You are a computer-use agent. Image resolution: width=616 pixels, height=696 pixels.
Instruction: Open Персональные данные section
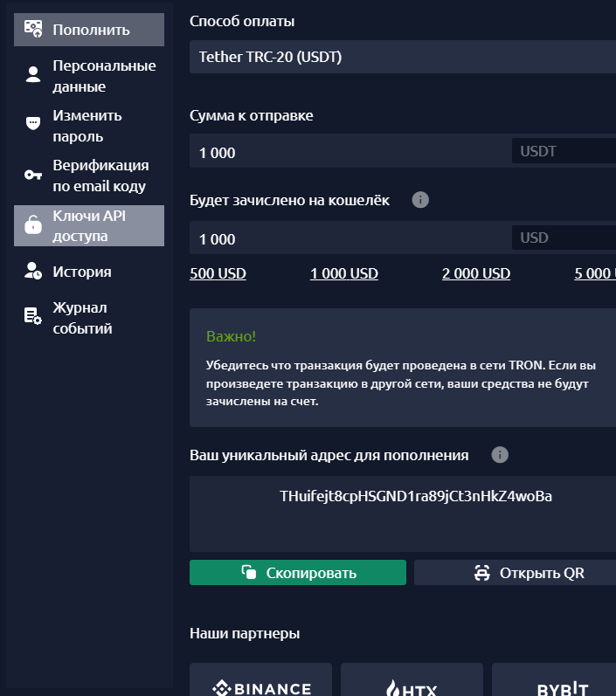pos(89,76)
